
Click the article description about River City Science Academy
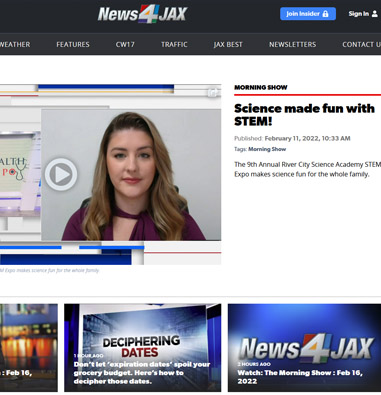307,169
